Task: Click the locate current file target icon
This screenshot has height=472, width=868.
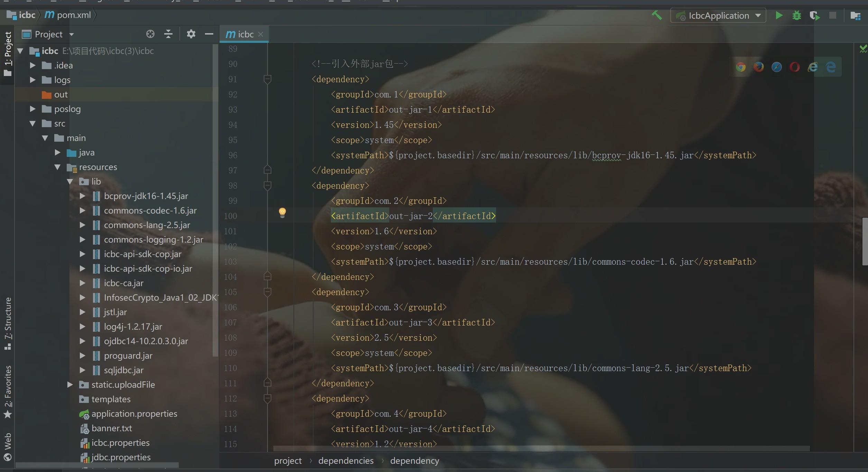Action: point(150,34)
